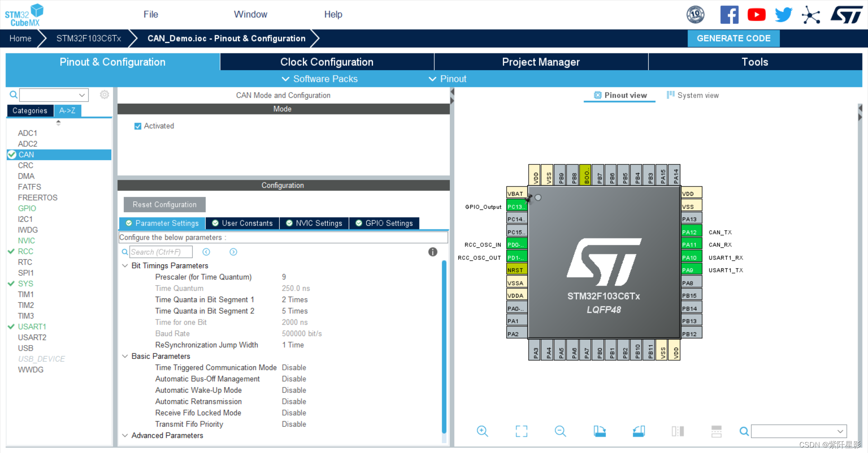Open the Facebook link icon
Viewport: 868px width, 453px height.
point(729,15)
